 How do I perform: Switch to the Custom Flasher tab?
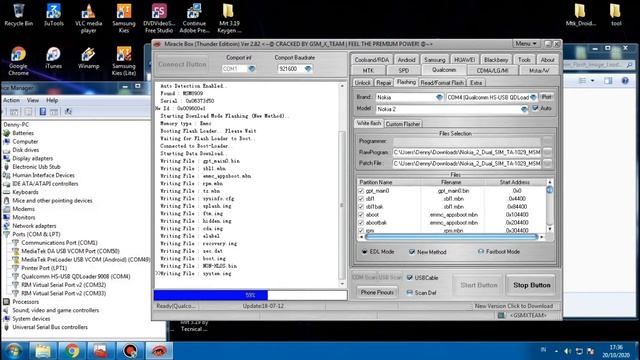[403, 124]
